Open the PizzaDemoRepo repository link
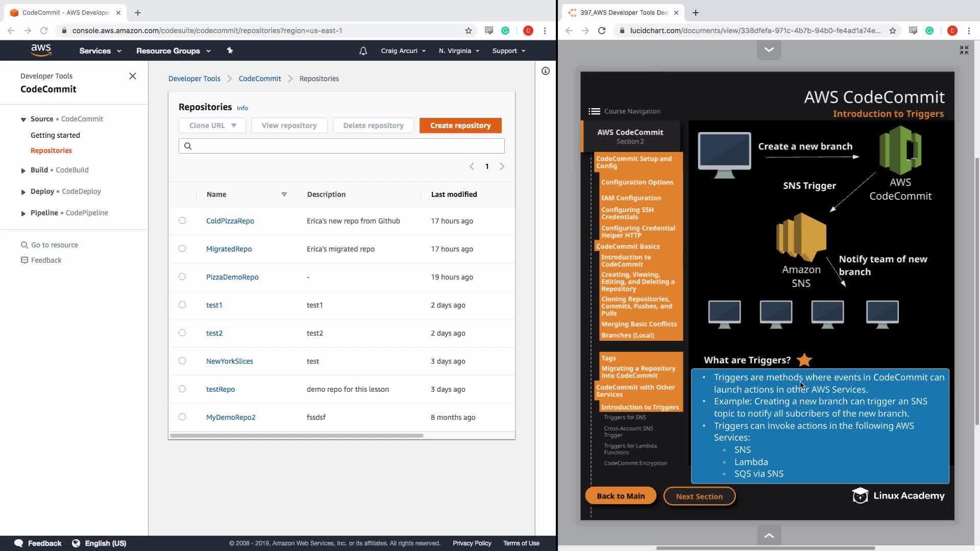This screenshot has width=980, height=551. click(232, 277)
